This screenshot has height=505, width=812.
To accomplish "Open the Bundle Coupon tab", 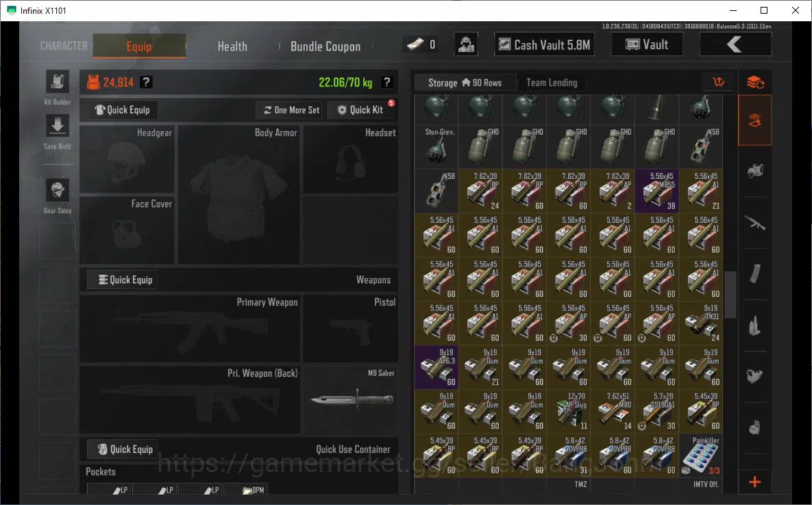I will [325, 46].
